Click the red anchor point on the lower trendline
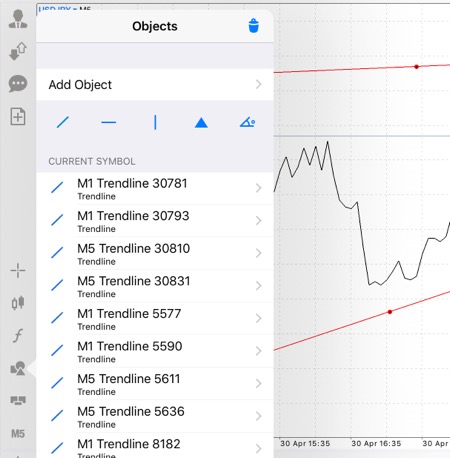The height and width of the screenshot is (458, 450). pyautogui.click(x=390, y=312)
